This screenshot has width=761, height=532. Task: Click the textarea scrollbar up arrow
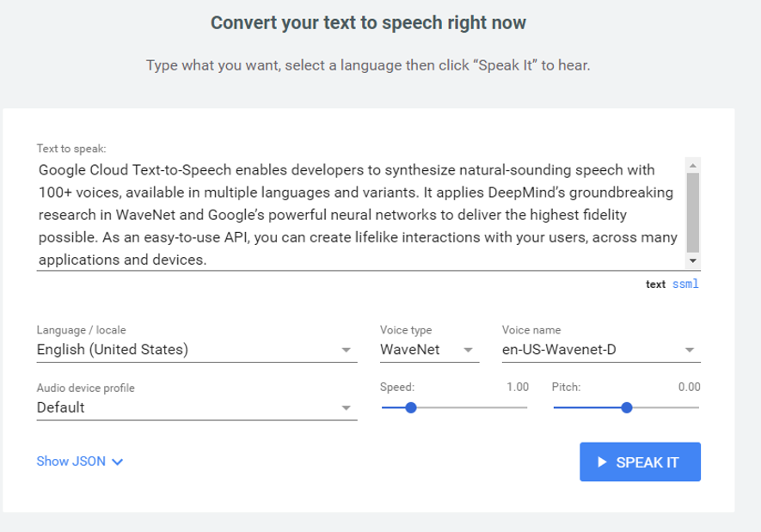(x=692, y=165)
